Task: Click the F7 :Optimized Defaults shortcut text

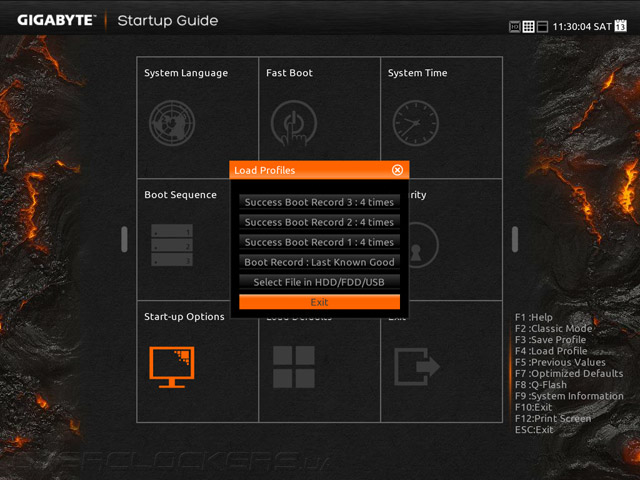Action: click(569, 373)
